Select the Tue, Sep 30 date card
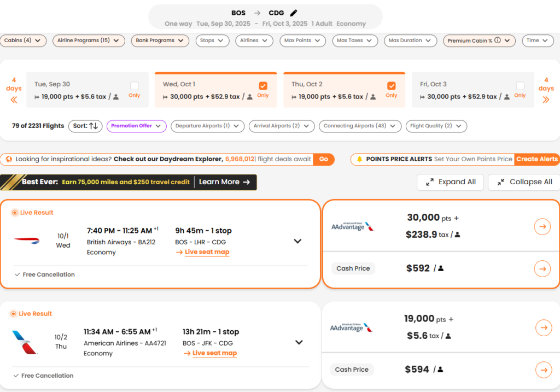The image size is (560, 392). pos(87,90)
